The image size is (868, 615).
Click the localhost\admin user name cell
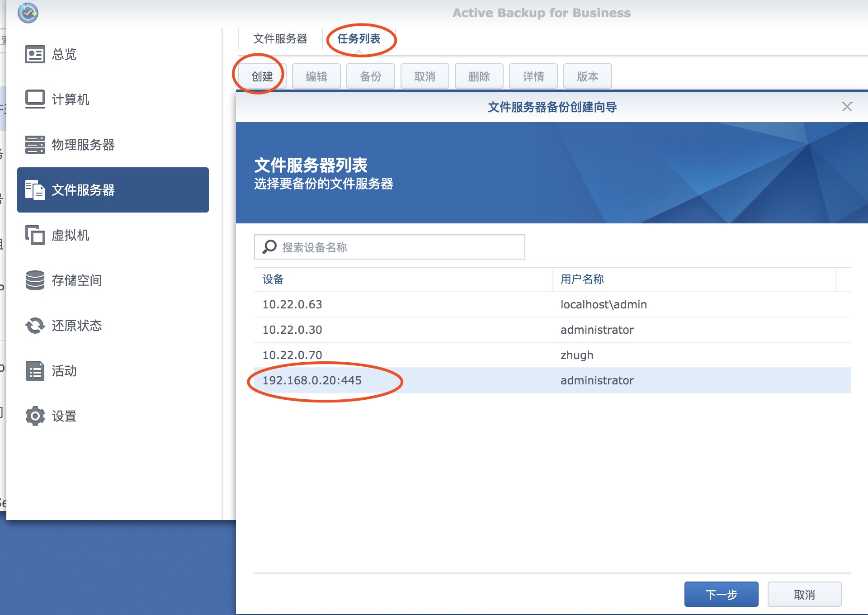(604, 304)
